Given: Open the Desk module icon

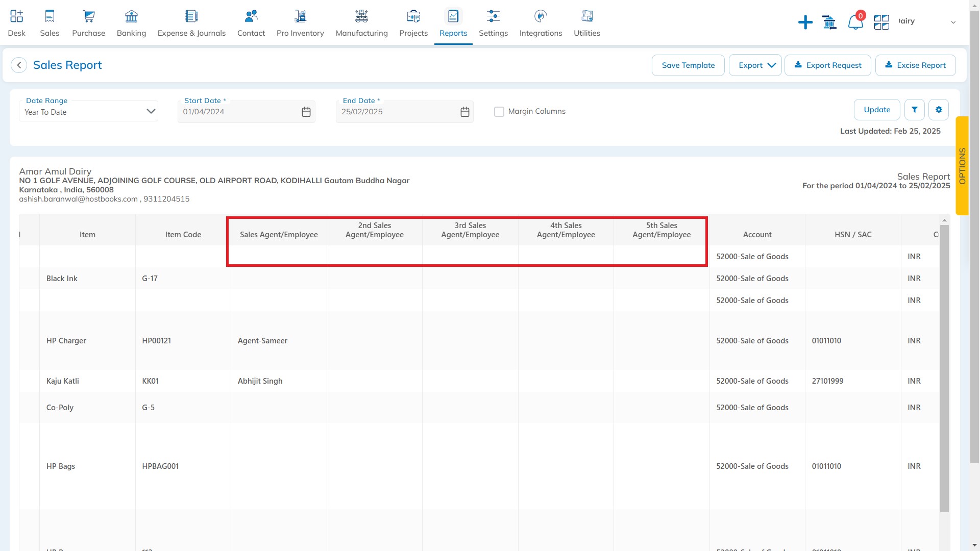Looking at the screenshot, I should [x=16, y=16].
